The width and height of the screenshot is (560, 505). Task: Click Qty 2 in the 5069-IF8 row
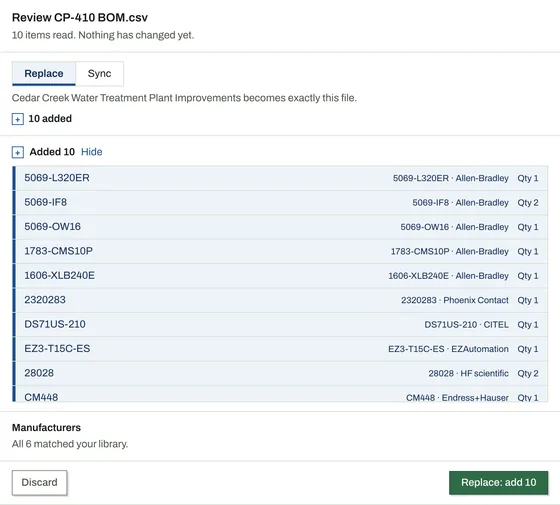pos(528,202)
